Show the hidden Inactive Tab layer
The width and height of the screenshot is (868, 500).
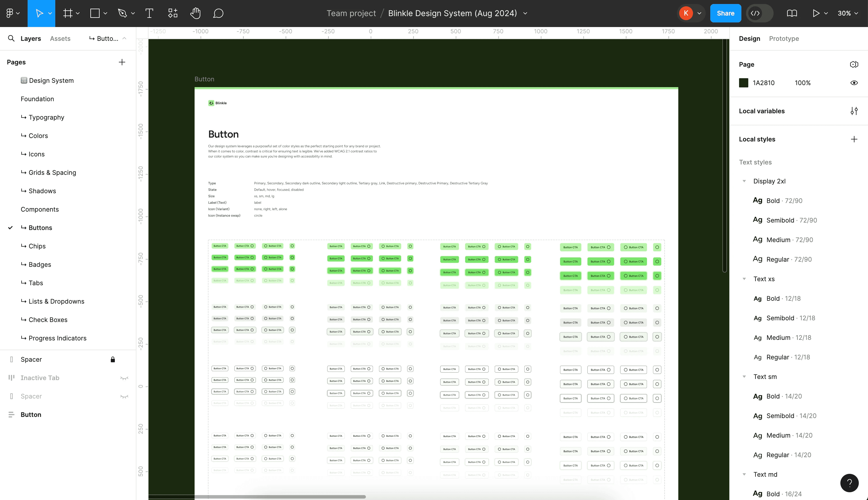tap(124, 378)
